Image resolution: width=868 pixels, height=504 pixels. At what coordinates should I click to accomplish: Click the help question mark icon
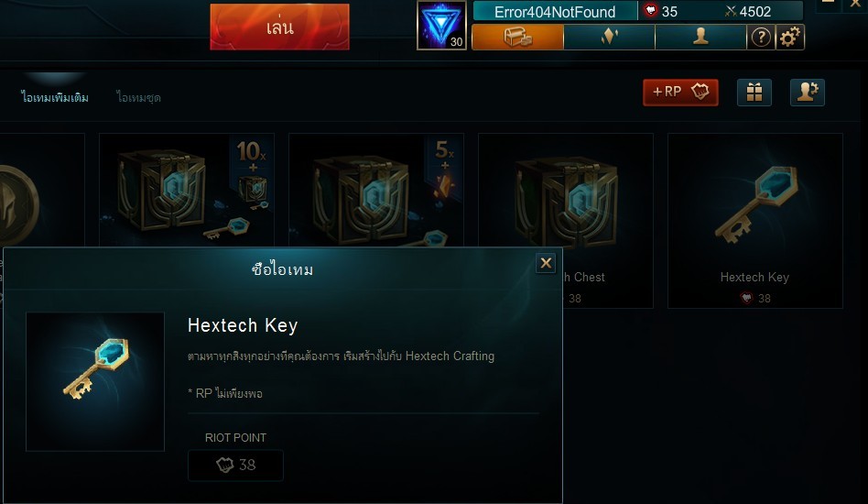[x=761, y=37]
